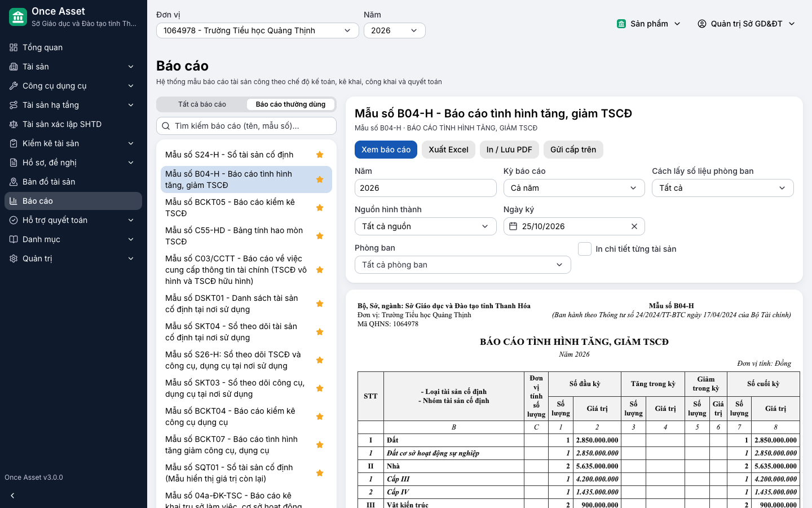Switch to Tất cả báo cáo tab

coord(202,104)
